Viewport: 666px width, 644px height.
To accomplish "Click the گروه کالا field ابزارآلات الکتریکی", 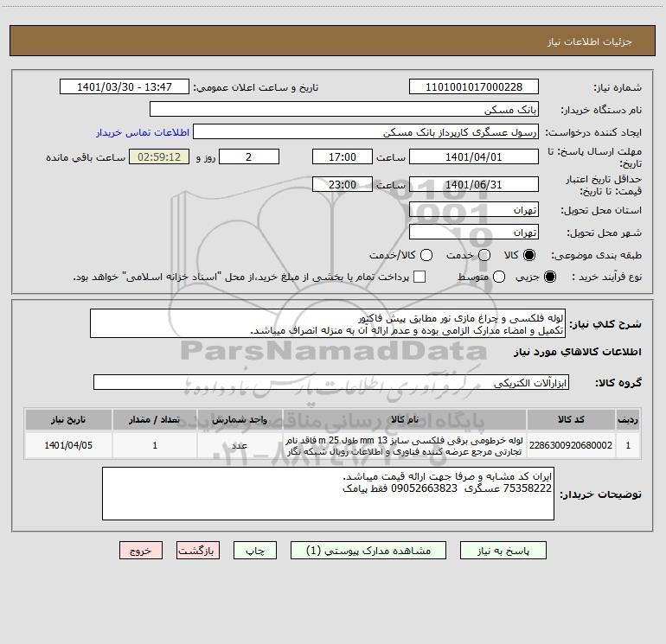I will (331, 382).
